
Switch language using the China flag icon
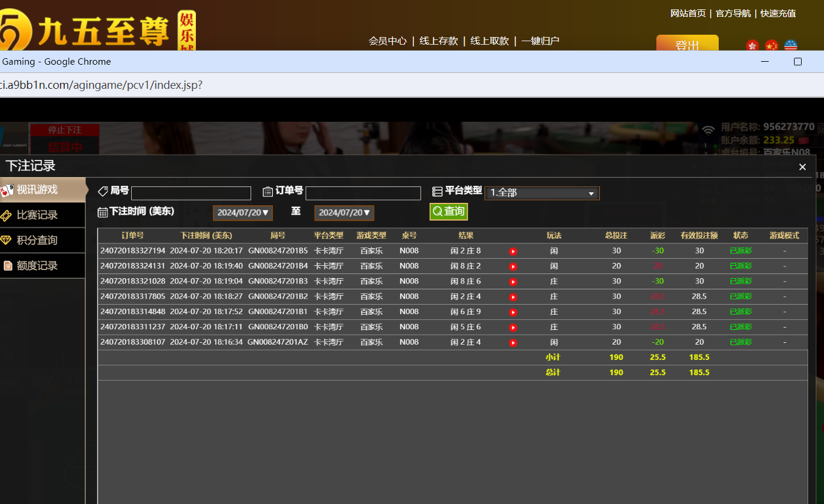[x=771, y=45]
